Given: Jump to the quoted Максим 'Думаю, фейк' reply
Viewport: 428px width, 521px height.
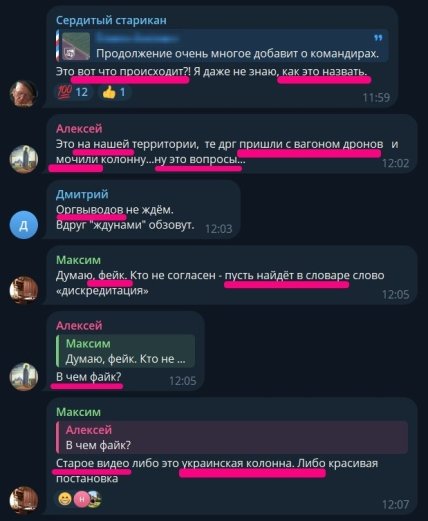Looking at the screenshot, I should pos(126,351).
